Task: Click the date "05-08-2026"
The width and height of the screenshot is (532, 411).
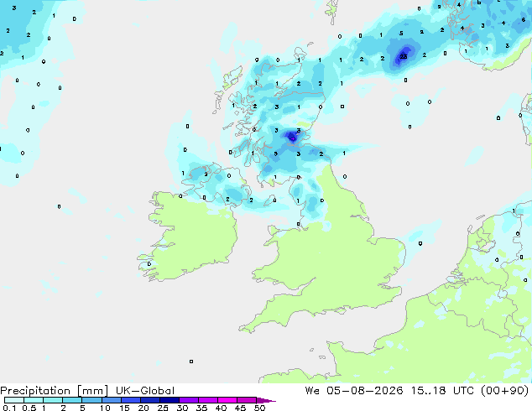Action: (x=365, y=391)
